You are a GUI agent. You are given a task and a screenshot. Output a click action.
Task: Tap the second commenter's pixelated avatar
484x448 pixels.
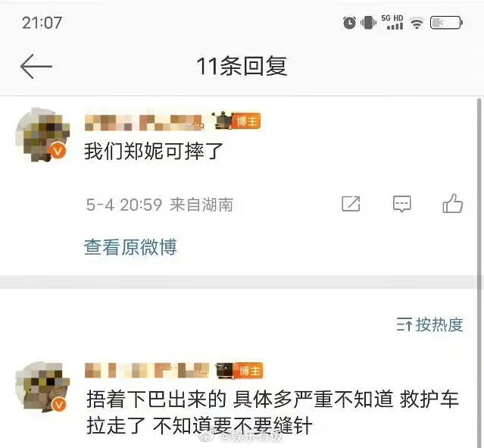click(x=42, y=387)
